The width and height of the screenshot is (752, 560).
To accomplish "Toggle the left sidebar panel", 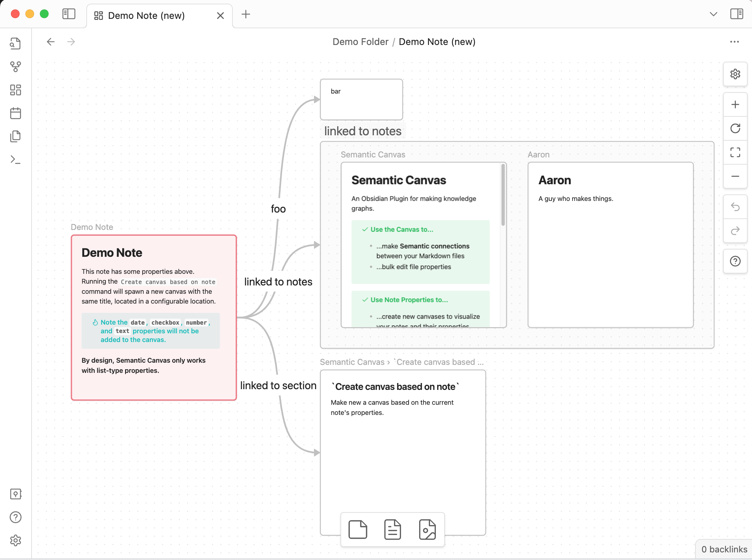I will [69, 14].
